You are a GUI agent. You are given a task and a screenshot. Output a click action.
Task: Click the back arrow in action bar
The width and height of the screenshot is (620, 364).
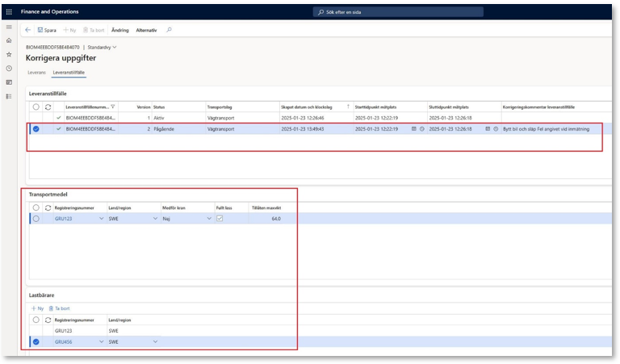pyautogui.click(x=27, y=30)
